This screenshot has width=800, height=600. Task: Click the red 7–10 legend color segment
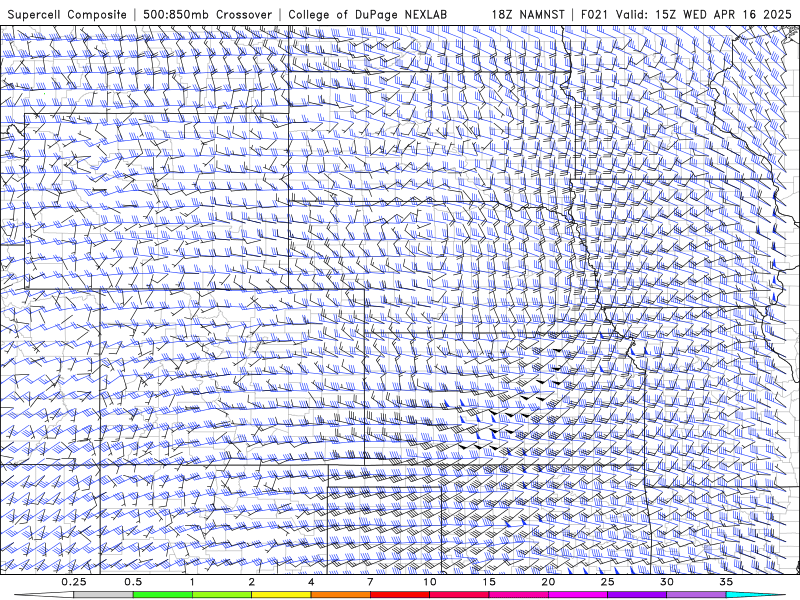tap(399, 595)
